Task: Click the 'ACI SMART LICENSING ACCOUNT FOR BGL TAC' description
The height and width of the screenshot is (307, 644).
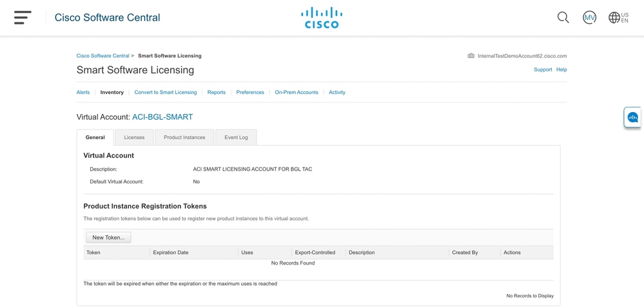Action: click(x=253, y=169)
